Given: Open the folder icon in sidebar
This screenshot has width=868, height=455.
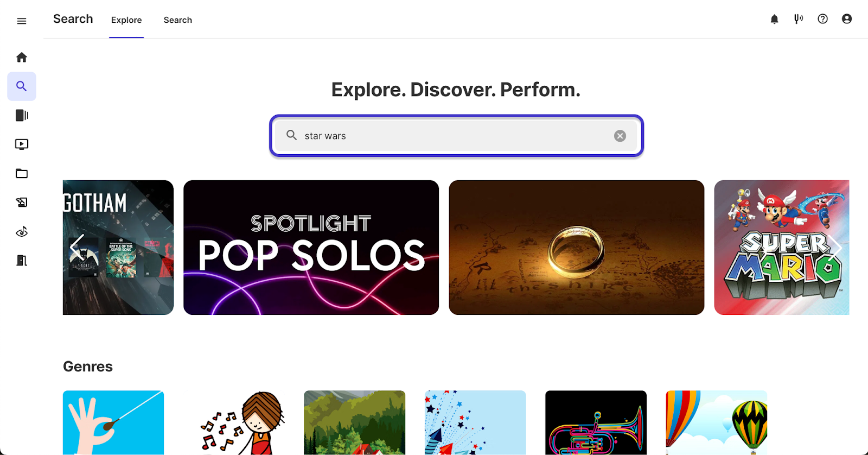Looking at the screenshot, I should (22, 173).
